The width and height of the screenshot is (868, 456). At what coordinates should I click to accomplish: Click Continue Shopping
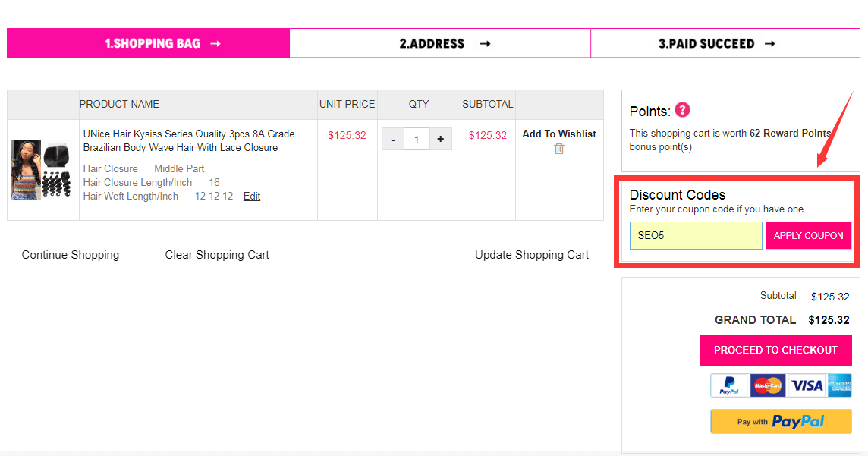click(71, 255)
